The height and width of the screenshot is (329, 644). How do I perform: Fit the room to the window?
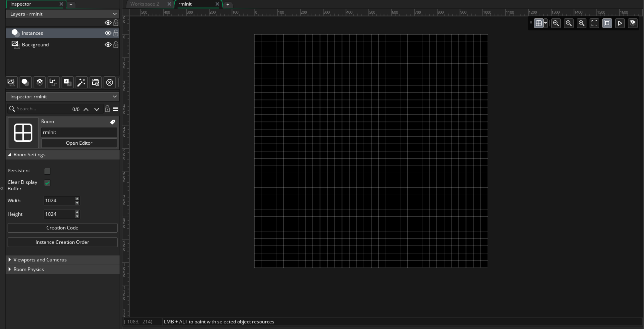tap(594, 23)
